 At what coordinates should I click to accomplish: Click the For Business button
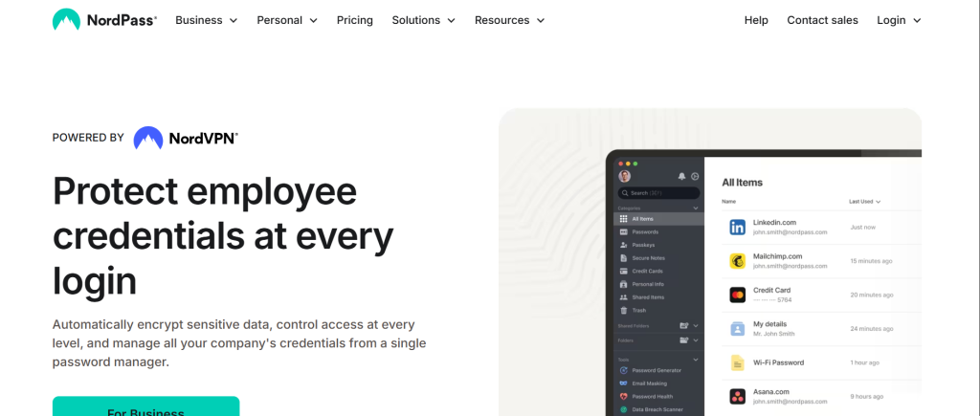(145, 406)
